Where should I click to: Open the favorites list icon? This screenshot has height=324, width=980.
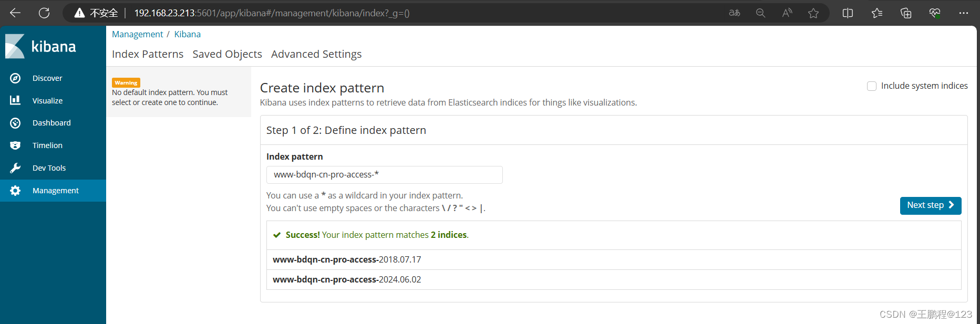coord(877,13)
